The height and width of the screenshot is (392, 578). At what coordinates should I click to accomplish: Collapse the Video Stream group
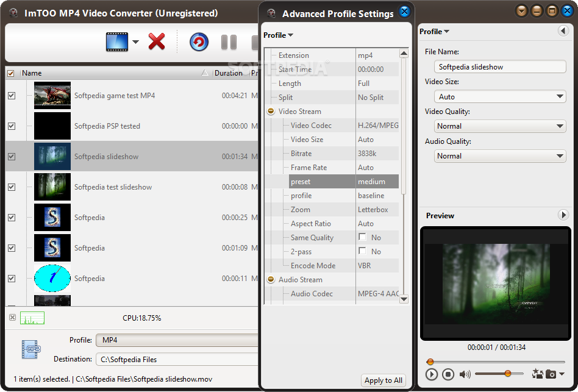click(x=271, y=111)
